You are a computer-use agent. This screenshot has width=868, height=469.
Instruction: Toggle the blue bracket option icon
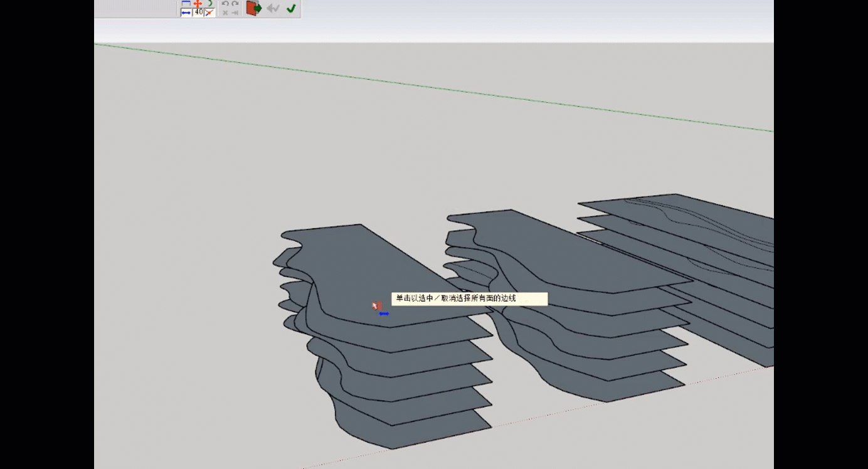[186, 4]
